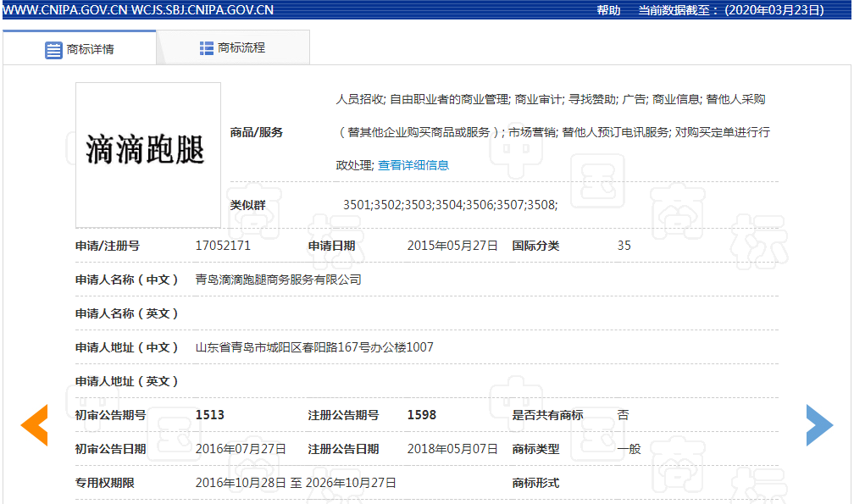Click the blue right arrow for next trademark
The height and width of the screenshot is (504, 854).
point(818,426)
